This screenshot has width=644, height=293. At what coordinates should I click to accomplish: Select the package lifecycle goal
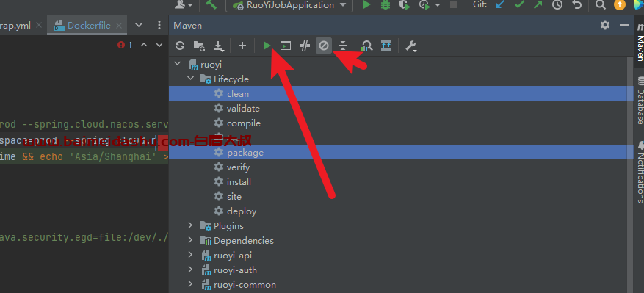coord(401,153)
